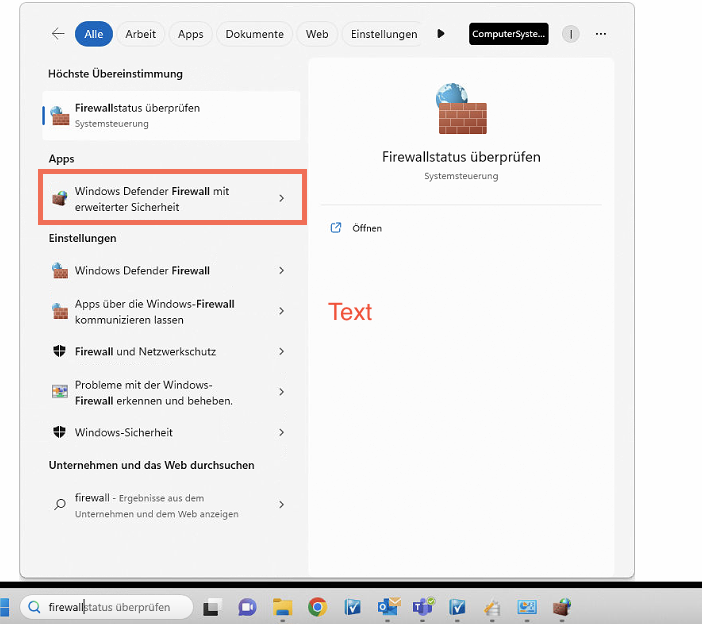Open the three-dots more options menu
This screenshot has width=702, height=624.
tap(601, 34)
